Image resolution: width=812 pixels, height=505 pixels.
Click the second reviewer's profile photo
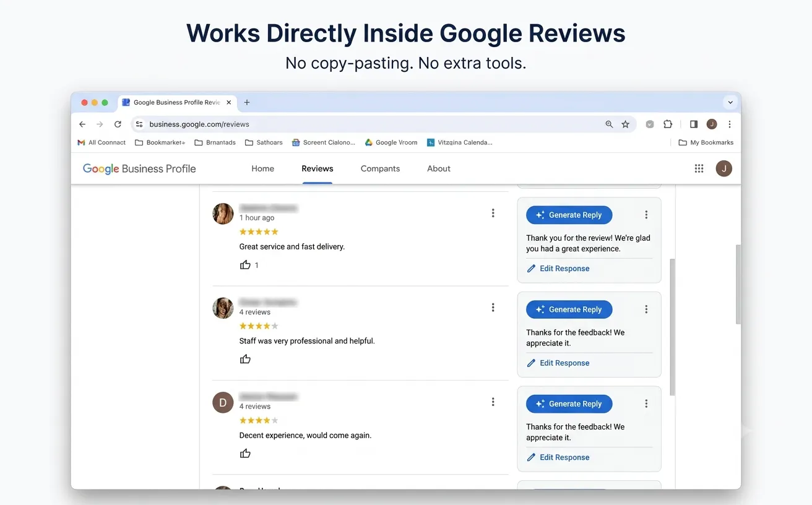[x=223, y=308]
